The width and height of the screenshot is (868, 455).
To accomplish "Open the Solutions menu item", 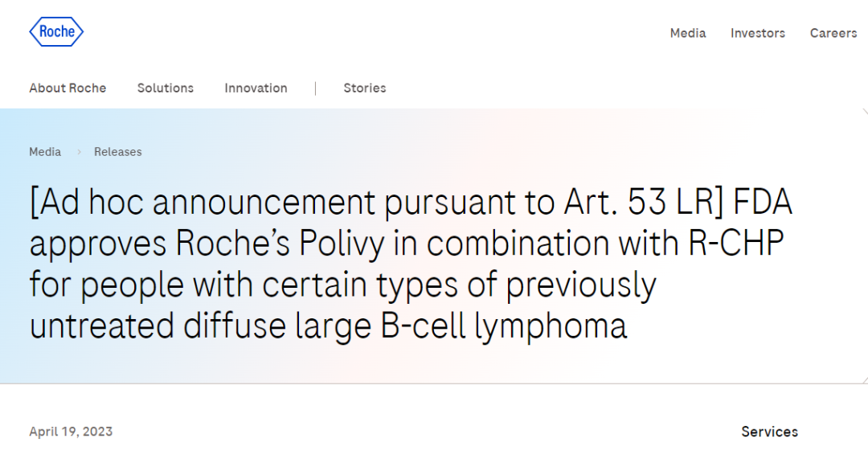I will coord(165,88).
